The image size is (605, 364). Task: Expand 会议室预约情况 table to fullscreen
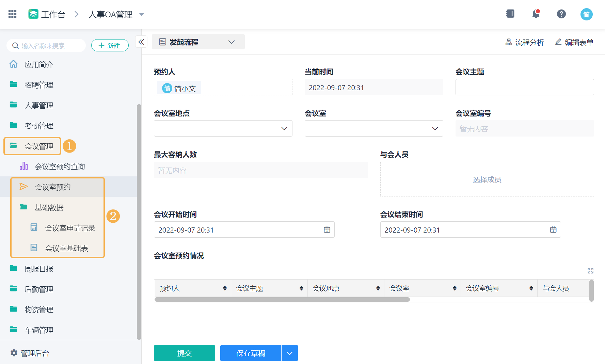(x=591, y=271)
